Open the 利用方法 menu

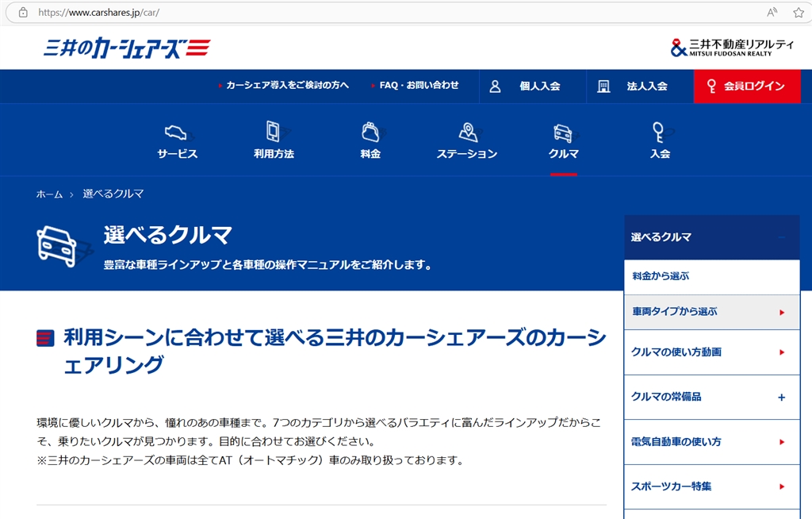point(274,153)
